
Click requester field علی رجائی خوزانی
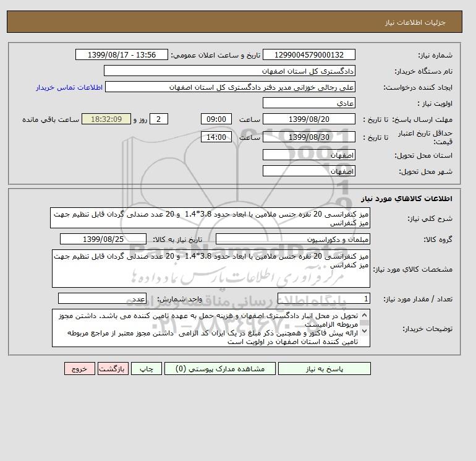point(230,87)
